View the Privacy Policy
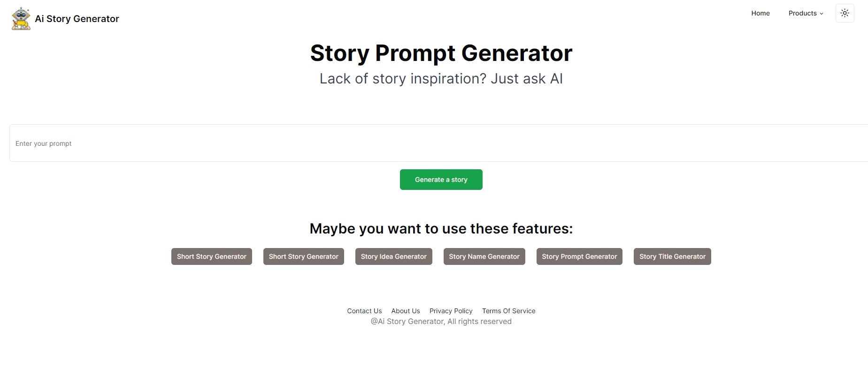The width and height of the screenshot is (868, 384). click(x=451, y=311)
